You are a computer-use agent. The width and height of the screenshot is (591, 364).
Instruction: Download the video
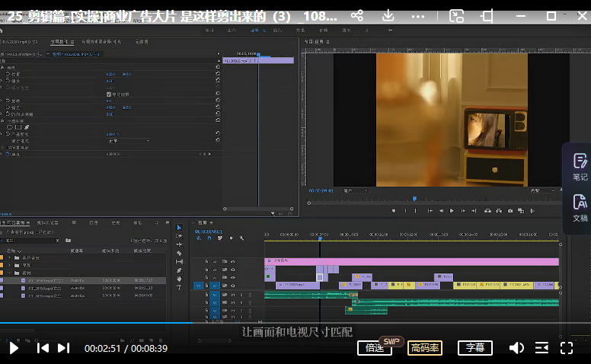tap(388, 16)
